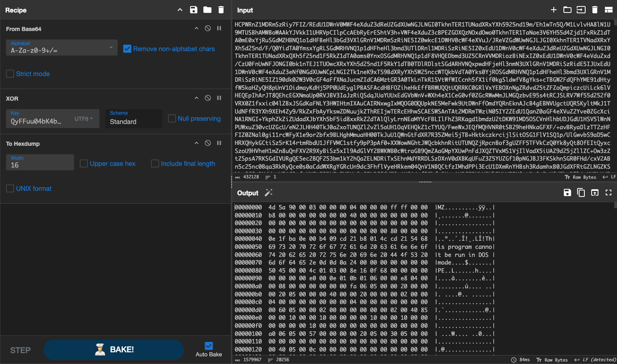Save the current recipe
Screen dimensions: 617x364
coord(194,10)
